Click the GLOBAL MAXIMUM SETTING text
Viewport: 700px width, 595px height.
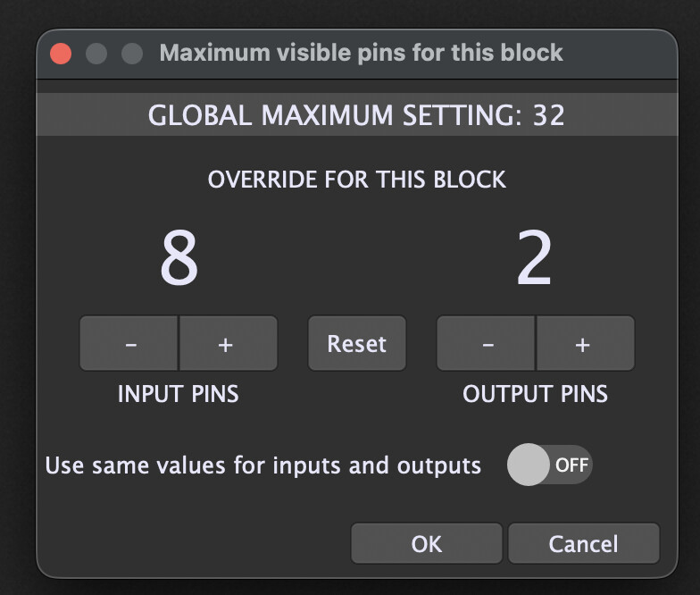[336, 115]
